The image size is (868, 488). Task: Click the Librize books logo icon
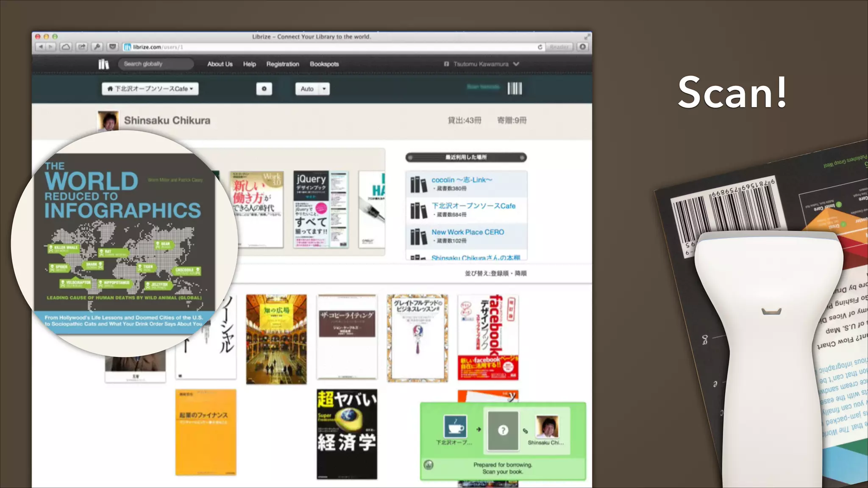103,64
